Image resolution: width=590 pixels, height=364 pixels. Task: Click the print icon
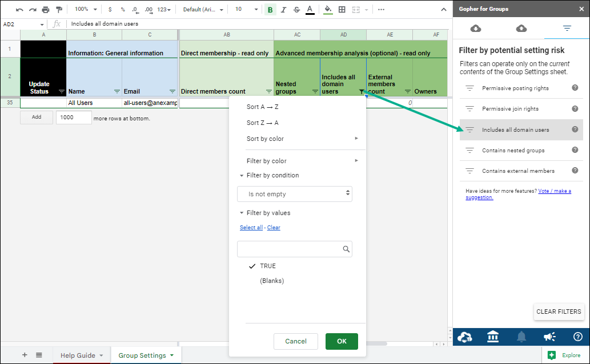coord(46,10)
